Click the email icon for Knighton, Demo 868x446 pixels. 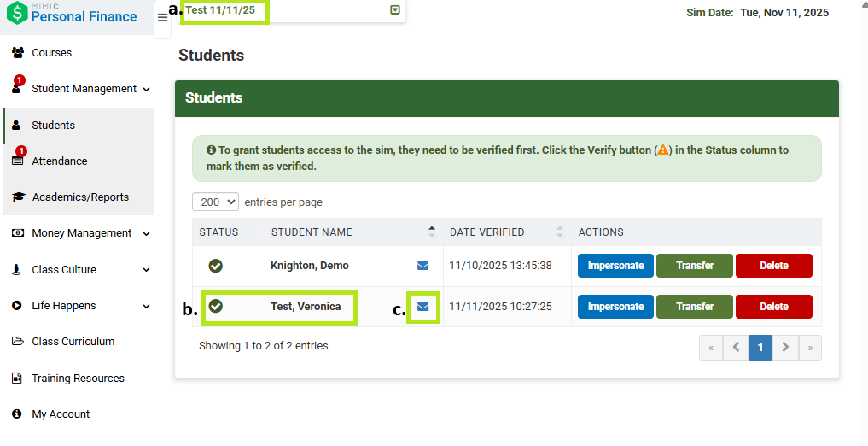(x=422, y=266)
